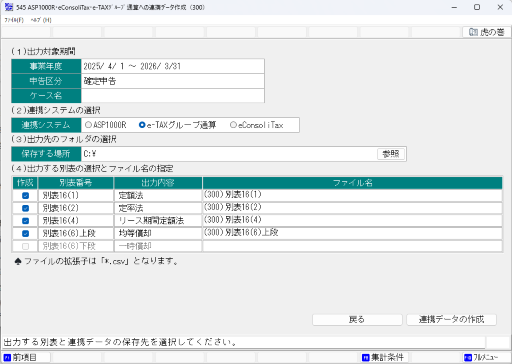The image size is (512, 364).
Task: Click the status bar instruction message
Action: coord(120,342)
